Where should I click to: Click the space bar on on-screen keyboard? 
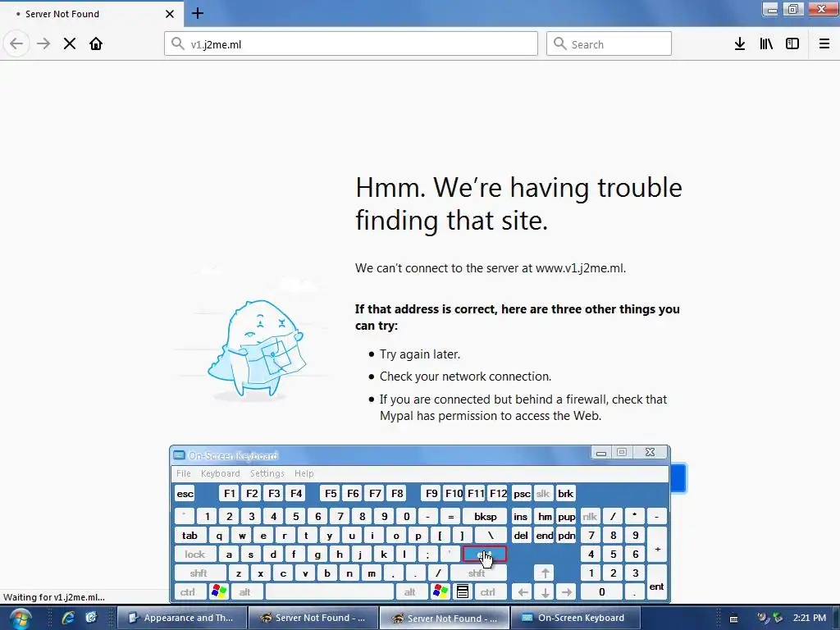pos(330,592)
